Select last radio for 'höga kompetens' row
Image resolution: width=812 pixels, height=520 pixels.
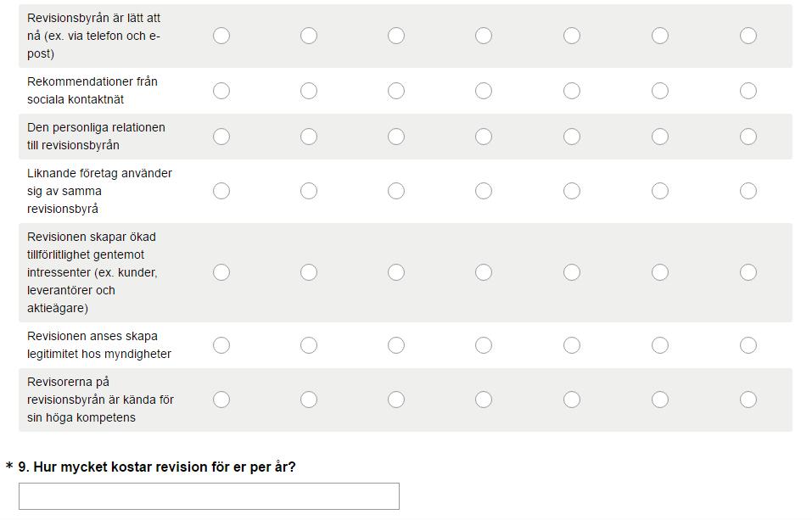click(x=748, y=400)
